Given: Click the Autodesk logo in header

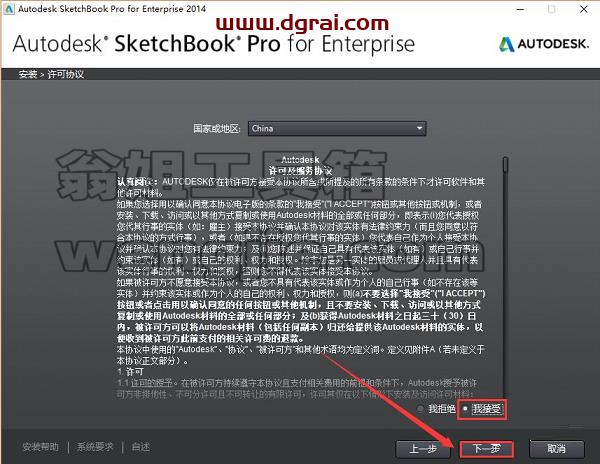Looking at the screenshot, I should [x=544, y=44].
